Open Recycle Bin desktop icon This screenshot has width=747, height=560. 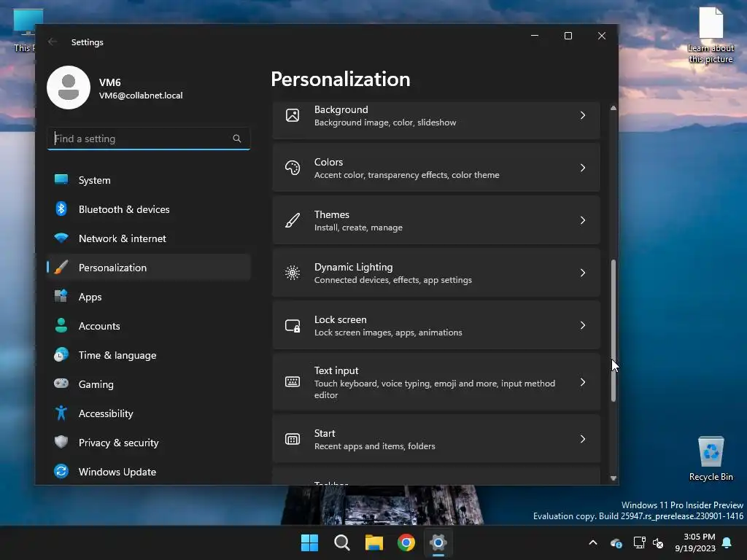[x=711, y=459]
